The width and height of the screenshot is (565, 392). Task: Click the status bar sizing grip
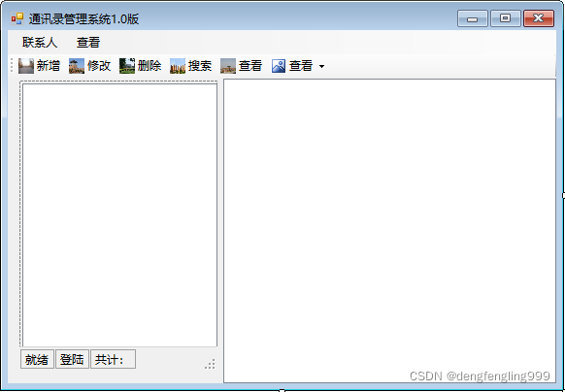(211, 364)
